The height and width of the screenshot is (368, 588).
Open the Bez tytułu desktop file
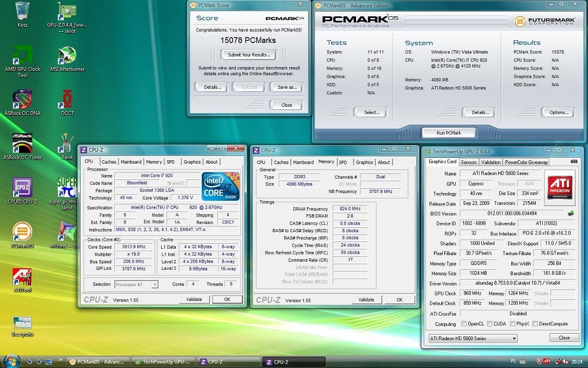[x=22, y=327]
